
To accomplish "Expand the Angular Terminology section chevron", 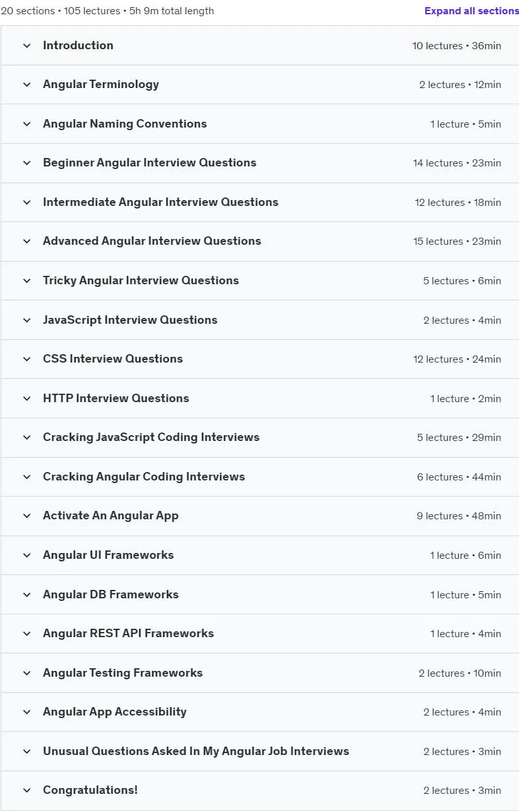I will point(27,85).
